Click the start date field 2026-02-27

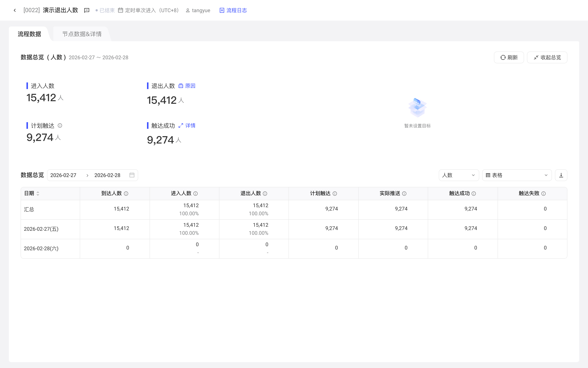click(63, 175)
